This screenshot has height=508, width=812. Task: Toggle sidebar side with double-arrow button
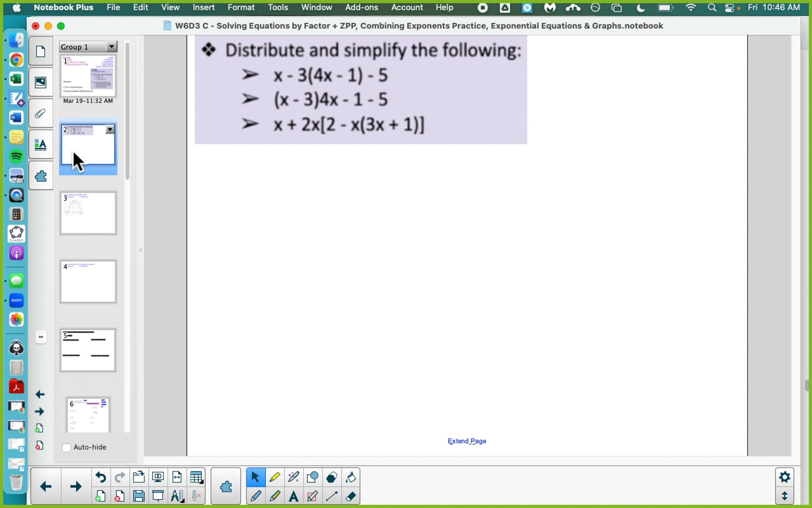[x=41, y=337]
